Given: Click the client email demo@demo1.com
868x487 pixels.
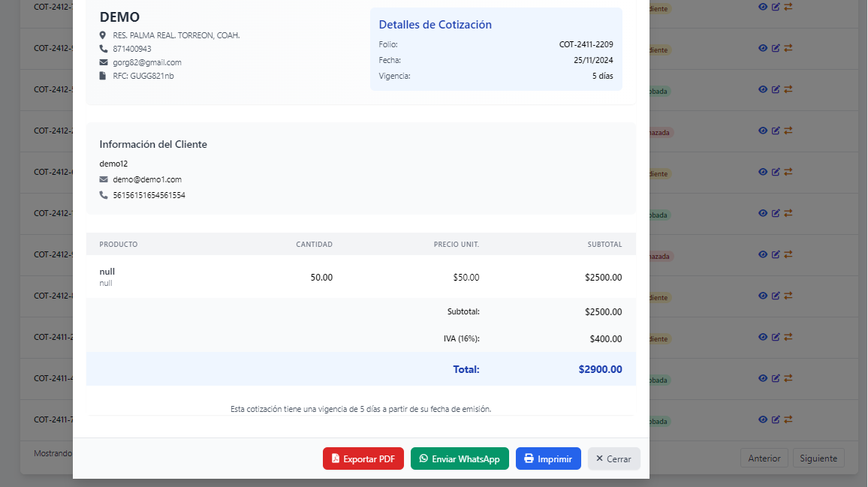Looking at the screenshot, I should pyautogui.click(x=147, y=179).
